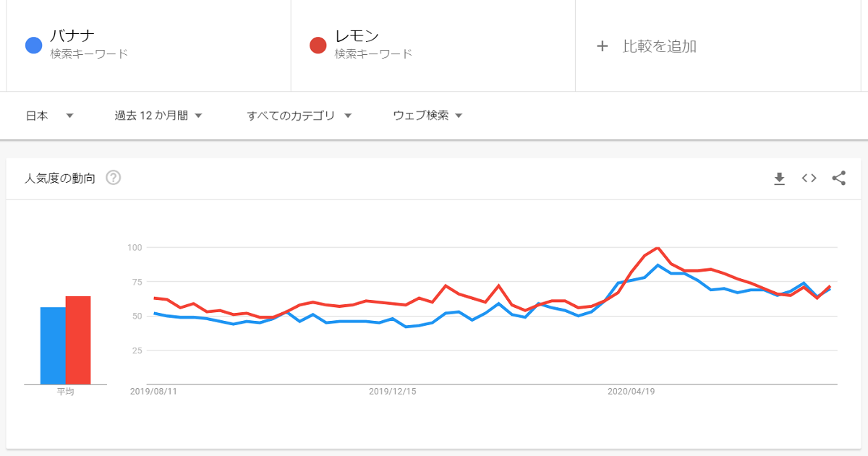Edit the レモン search term
Image resolution: width=868 pixels, height=456 pixels.
357,36
